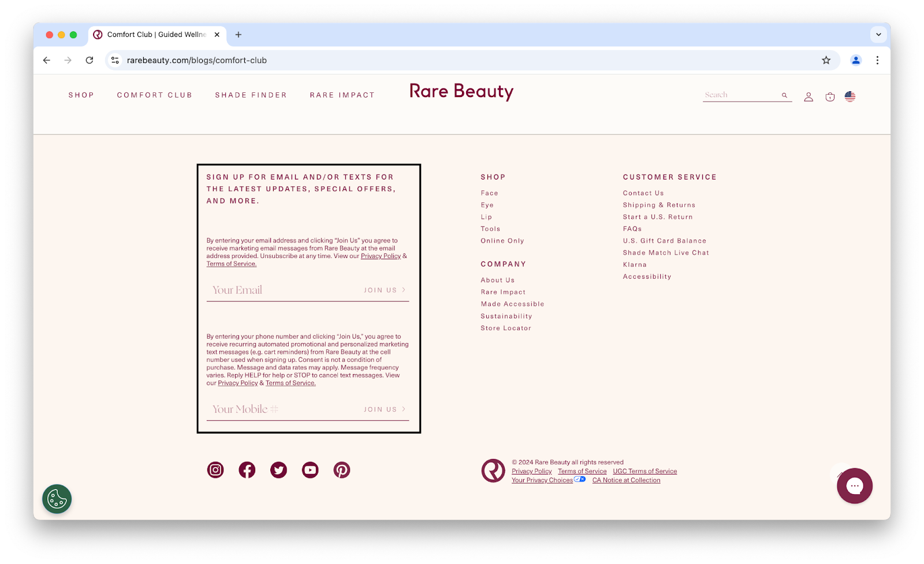
Task: Open CA Notice at Collection link
Action: tap(627, 480)
